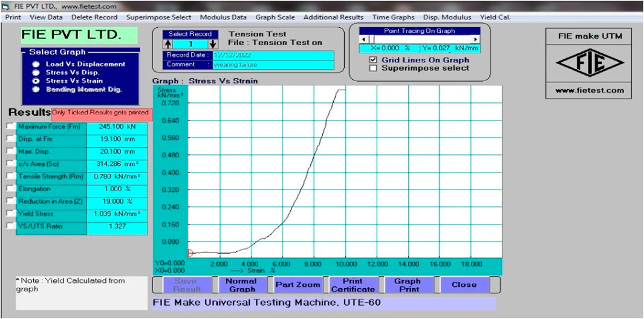Open Additional Results menu
This screenshot has height=319, width=644.
pos(333,18)
